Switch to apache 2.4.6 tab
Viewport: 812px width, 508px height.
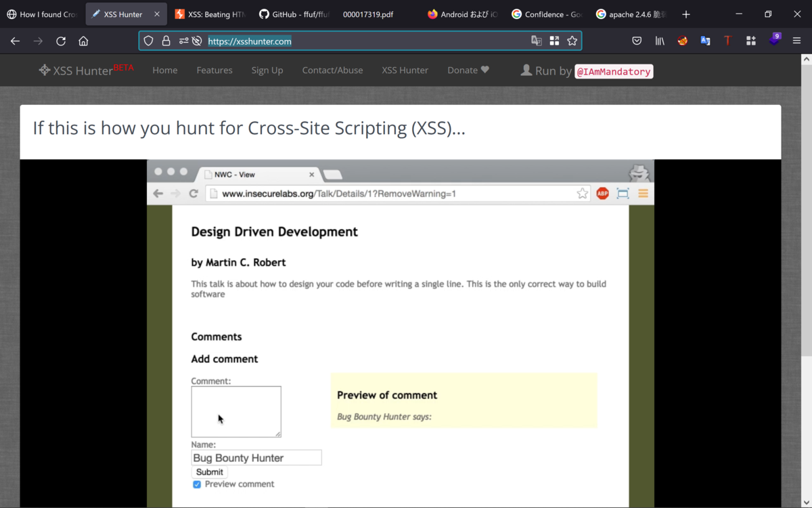(x=629, y=14)
